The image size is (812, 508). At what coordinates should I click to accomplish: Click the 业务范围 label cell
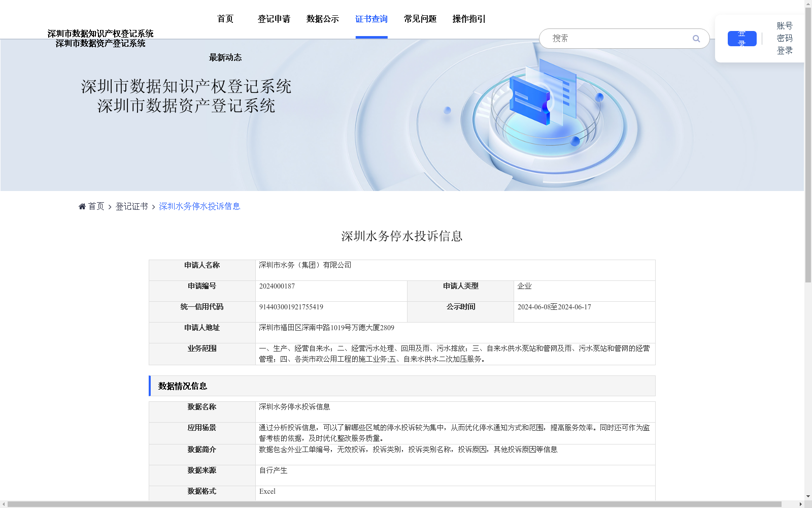pyautogui.click(x=202, y=354)
